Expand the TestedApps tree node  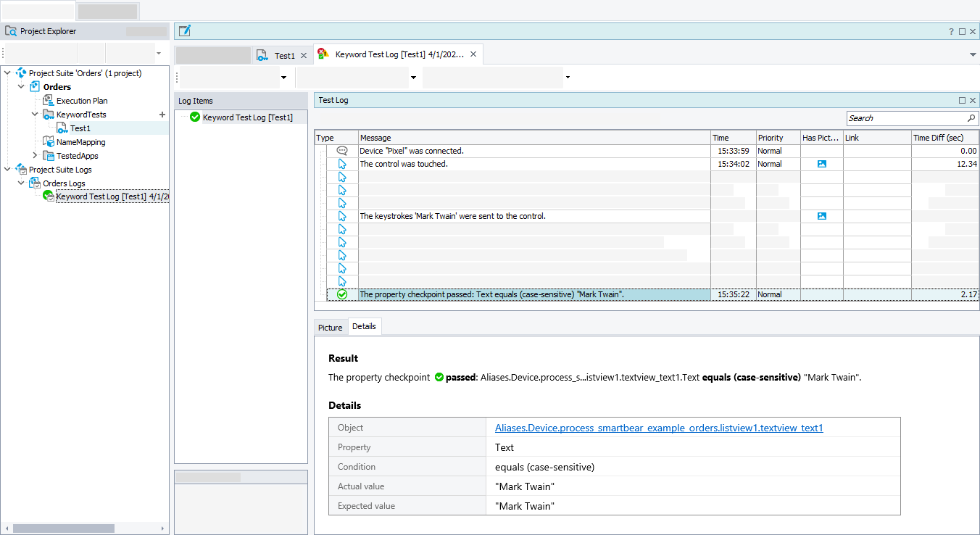click(x=35, y=156)
